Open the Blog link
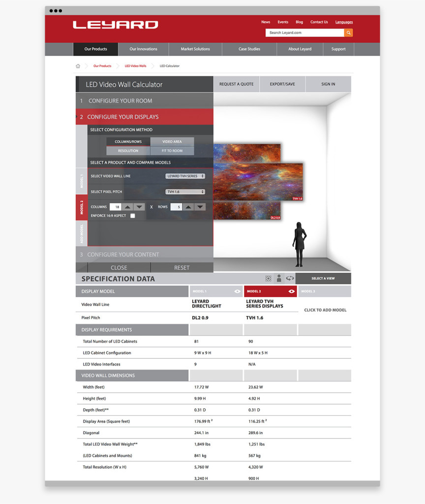The width and height of the screenshot is (425, 504). (300, 22)
